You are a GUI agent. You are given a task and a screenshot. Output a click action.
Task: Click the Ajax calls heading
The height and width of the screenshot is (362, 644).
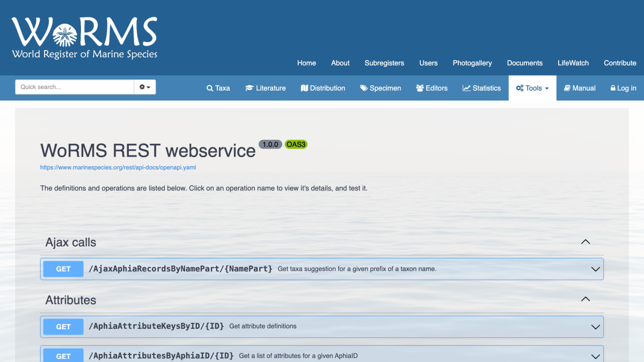(71, 242)
